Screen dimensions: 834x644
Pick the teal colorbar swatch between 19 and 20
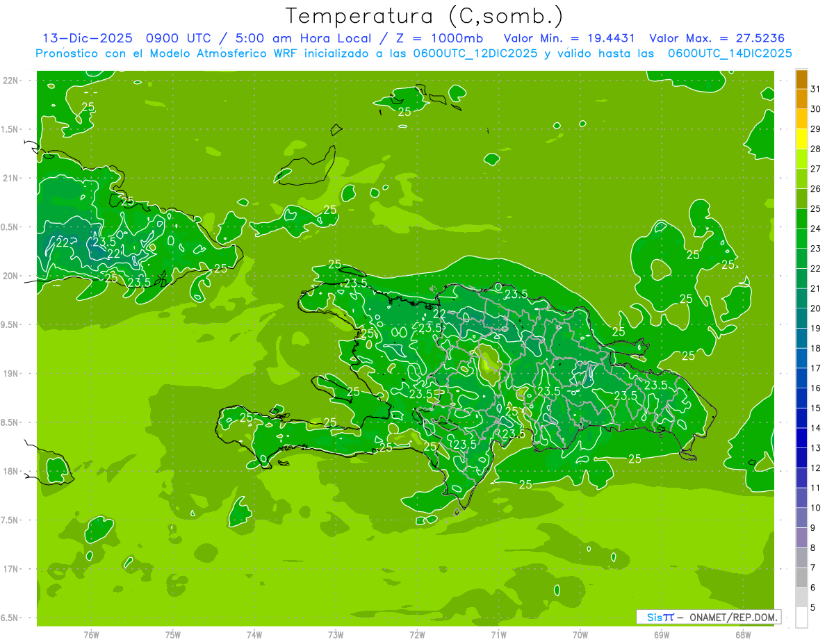(801, 318)
